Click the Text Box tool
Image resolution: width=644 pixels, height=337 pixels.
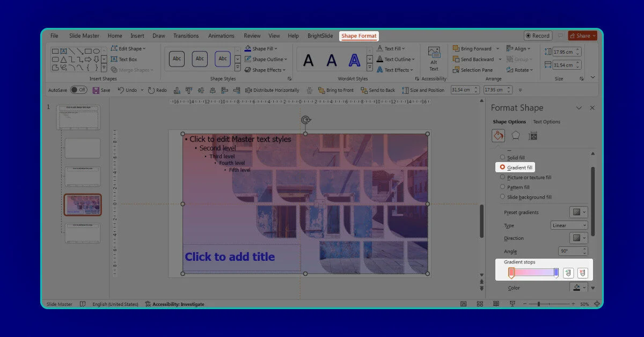tap(123, 60)
